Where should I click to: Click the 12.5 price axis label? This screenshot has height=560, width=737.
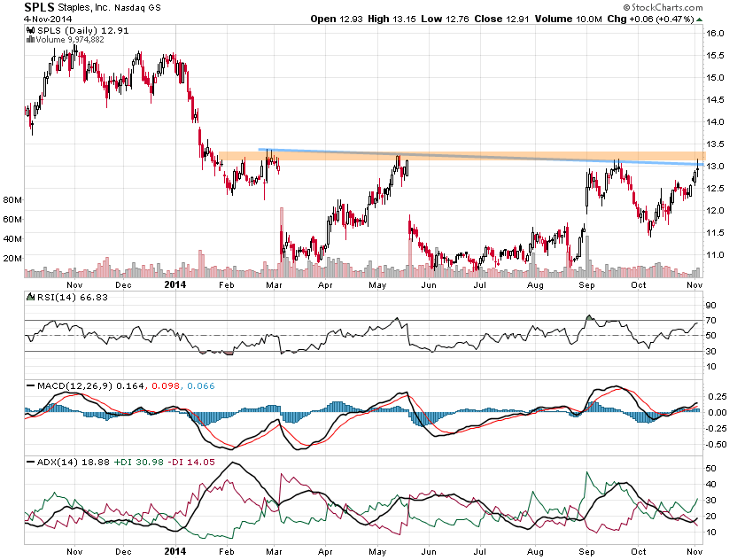tap(715, 188)
